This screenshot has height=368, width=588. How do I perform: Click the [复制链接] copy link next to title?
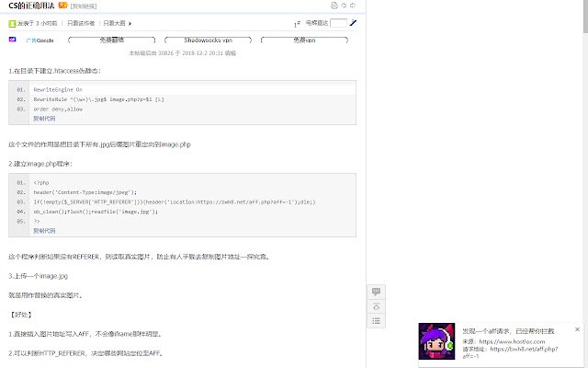click(x=84, y=6)
